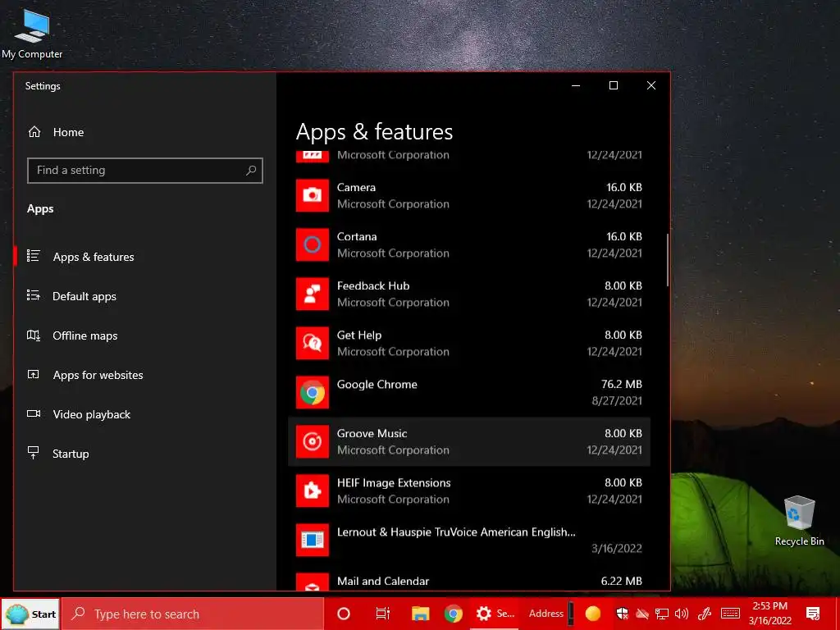Click the Type here to search box
Image resolution: width=840 pixels, height=630 pixels.
tap(193, 614)
